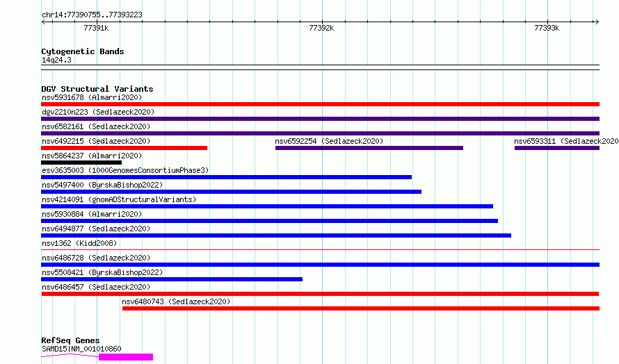Open the SAMD15|NM_001010860 gene label

(x=81, y=349)
